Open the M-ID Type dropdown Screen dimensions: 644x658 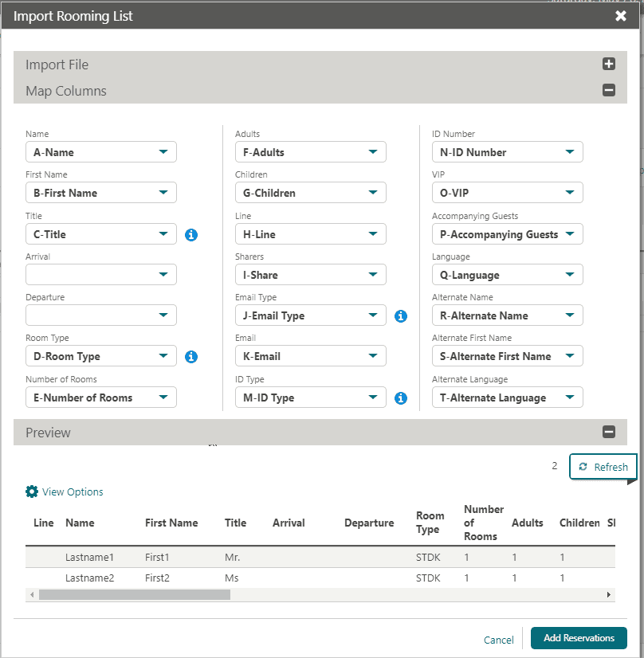[310, 397]
